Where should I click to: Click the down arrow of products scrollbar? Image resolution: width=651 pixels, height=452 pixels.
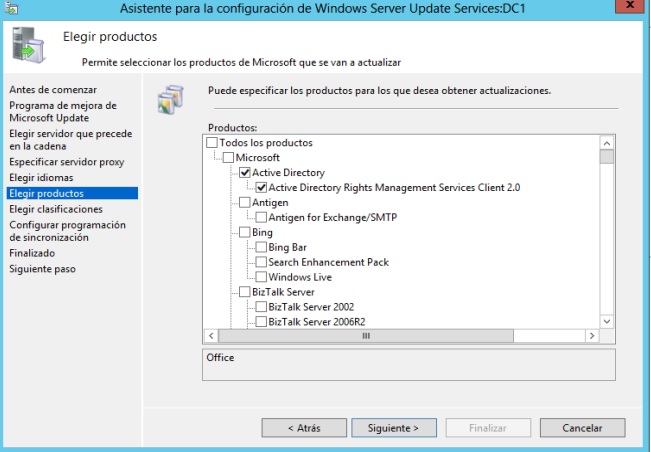607,322
